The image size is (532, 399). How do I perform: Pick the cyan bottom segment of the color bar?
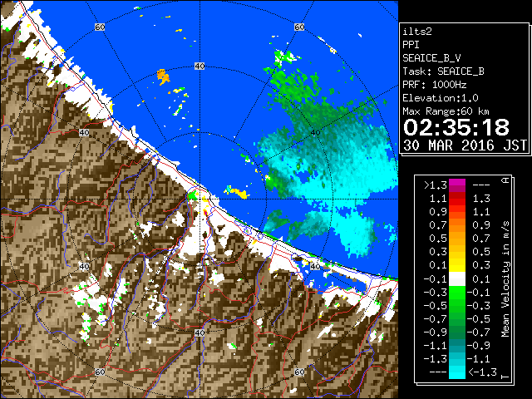click(457, 372)
